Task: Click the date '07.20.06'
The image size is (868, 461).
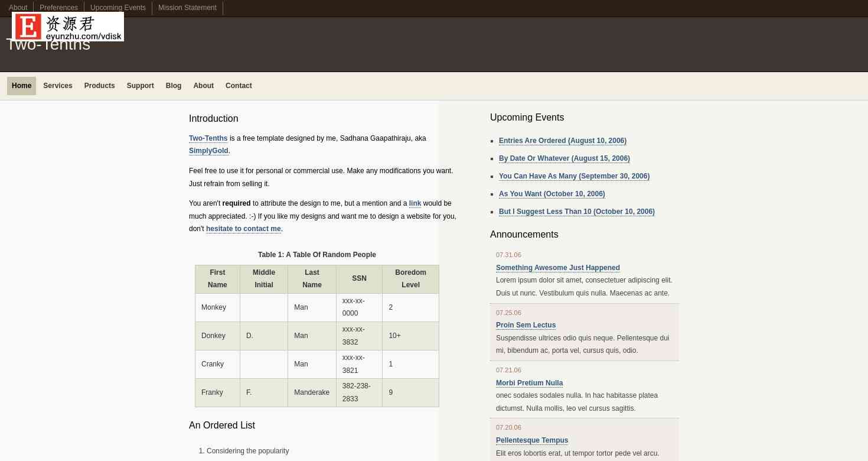Action: pyautogui.click(x=508, y=428)
